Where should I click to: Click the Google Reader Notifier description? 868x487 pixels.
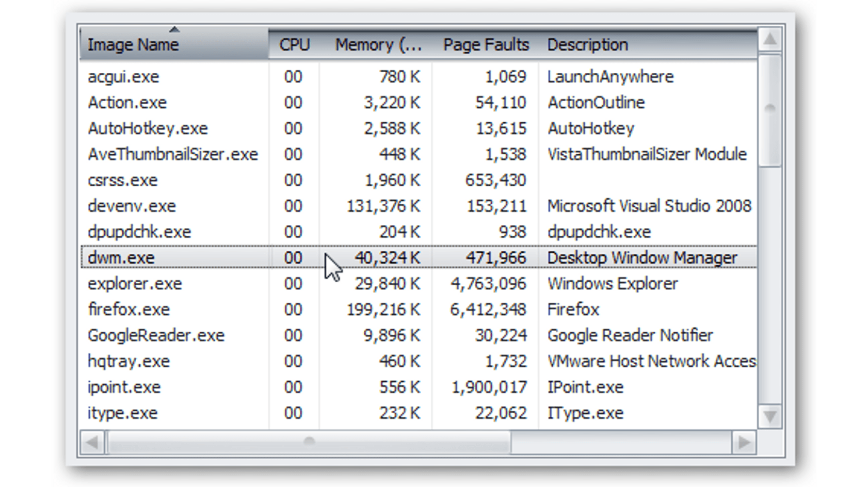click(630, 335)
